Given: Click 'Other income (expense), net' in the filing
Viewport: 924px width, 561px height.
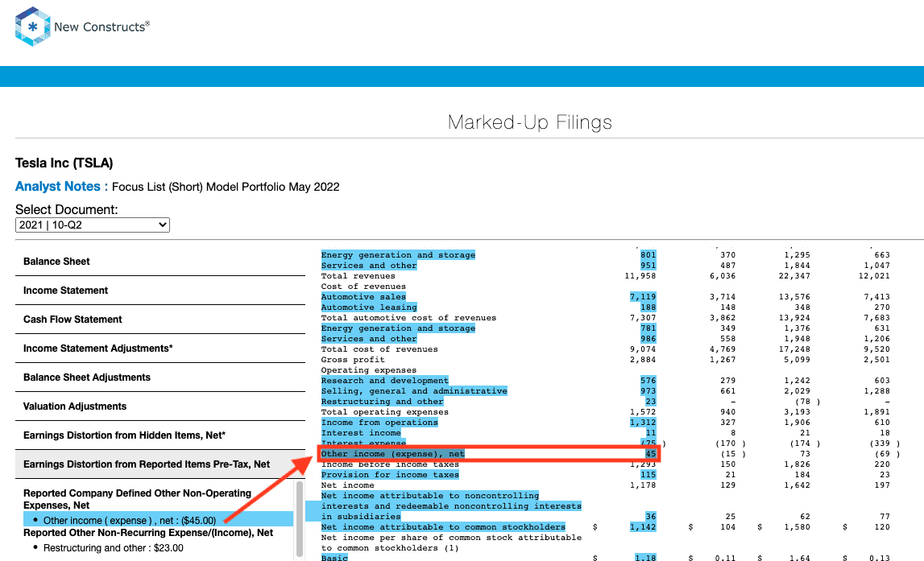Looking at the screenshot, I should [392, 454].
